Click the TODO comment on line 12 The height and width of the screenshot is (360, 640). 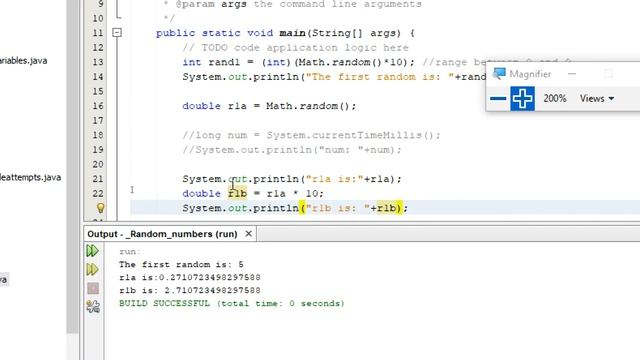tap(296, 48)
